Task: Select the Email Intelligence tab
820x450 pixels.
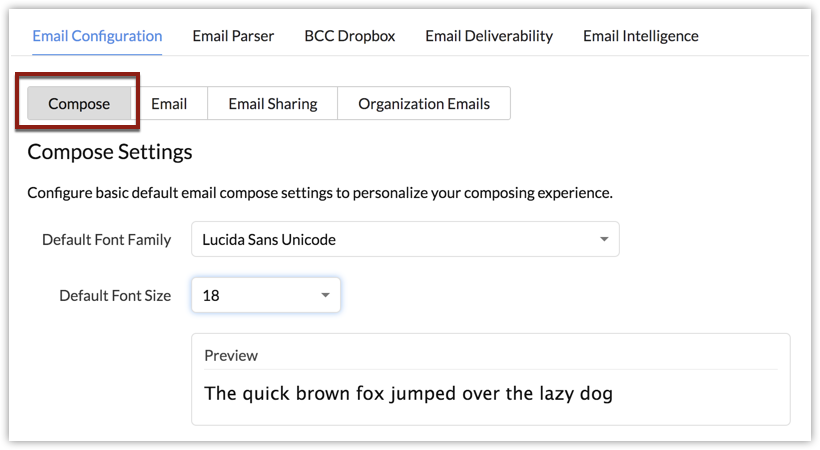Action: [641, 36]
